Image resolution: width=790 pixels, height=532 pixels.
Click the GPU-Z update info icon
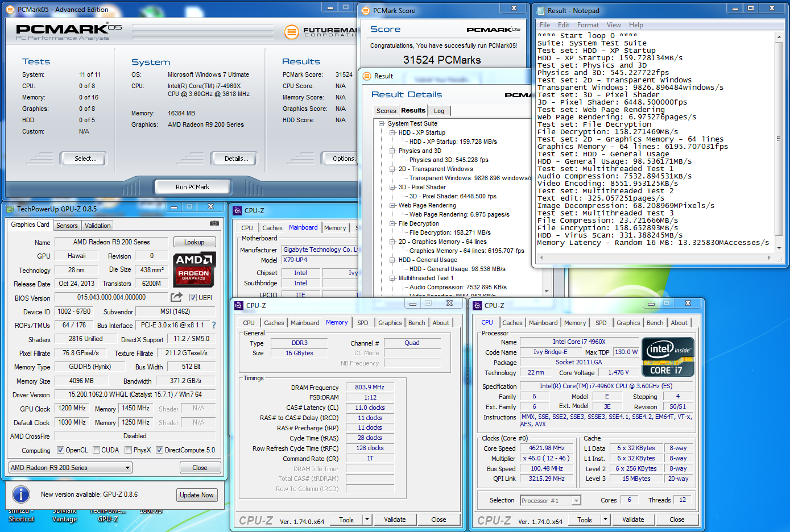tap(21, 494)
